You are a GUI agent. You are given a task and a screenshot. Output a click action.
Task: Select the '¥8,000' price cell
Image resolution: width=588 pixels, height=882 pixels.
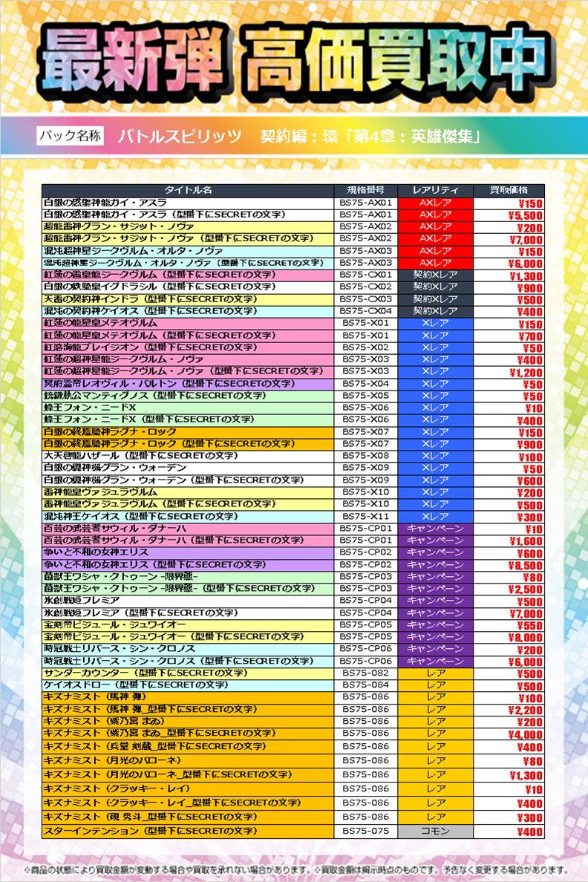pyautogui.click(x=509, y=637)
